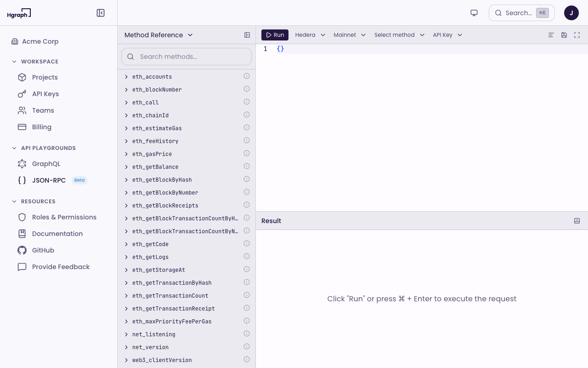The height and width of the screenshot is (368, 588).
Task: Open the Select method dropdown
Action: click(x=399, y=34)
